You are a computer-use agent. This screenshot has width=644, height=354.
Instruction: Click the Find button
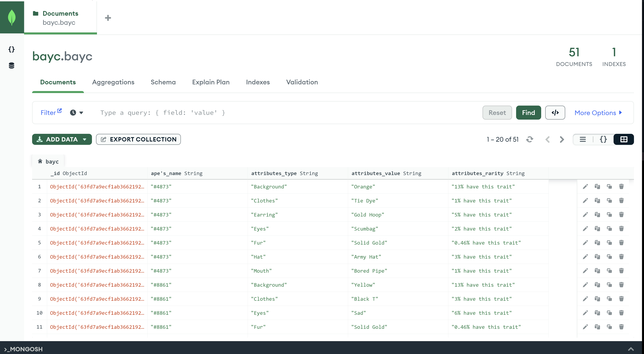tap(528, 112)
